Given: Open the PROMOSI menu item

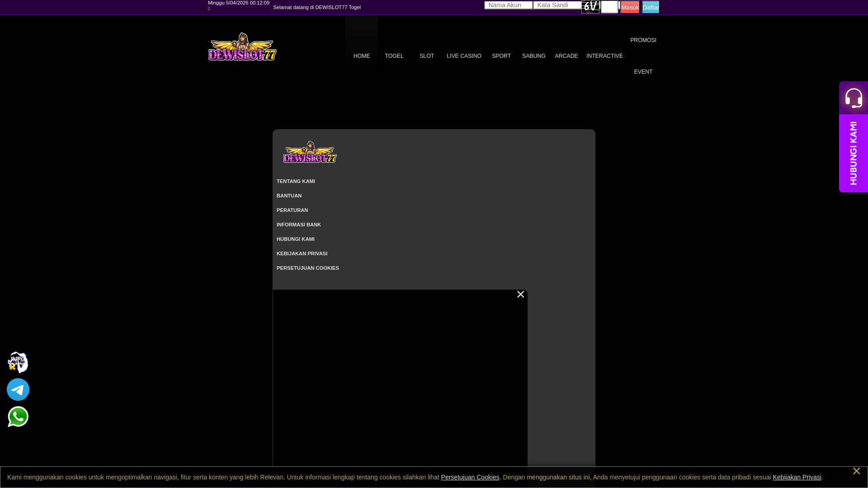Looking at the screenshot, I should click(643, 40).
